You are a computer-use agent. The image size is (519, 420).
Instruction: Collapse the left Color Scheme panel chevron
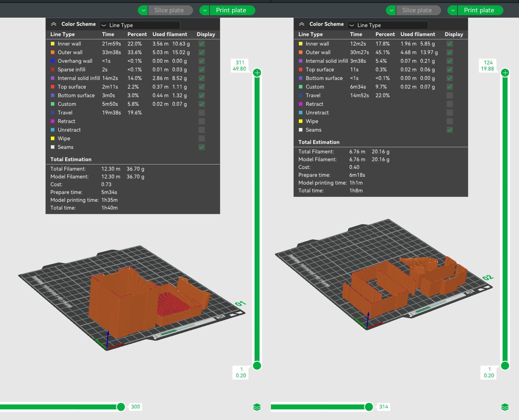(54, 24)
